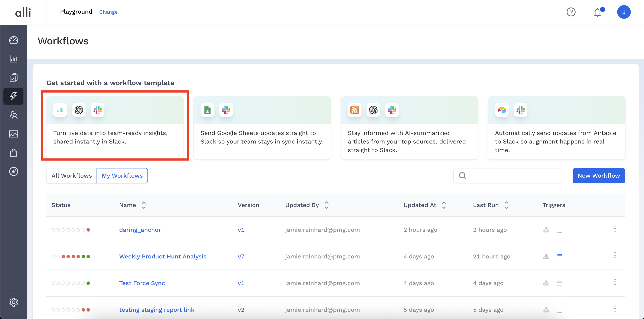Sort table by Name column

[144, 205]
